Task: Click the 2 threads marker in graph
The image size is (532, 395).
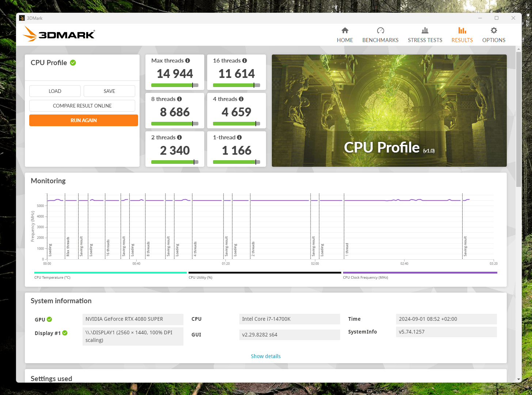Action: pyautogui.click(x=253, y=249)
